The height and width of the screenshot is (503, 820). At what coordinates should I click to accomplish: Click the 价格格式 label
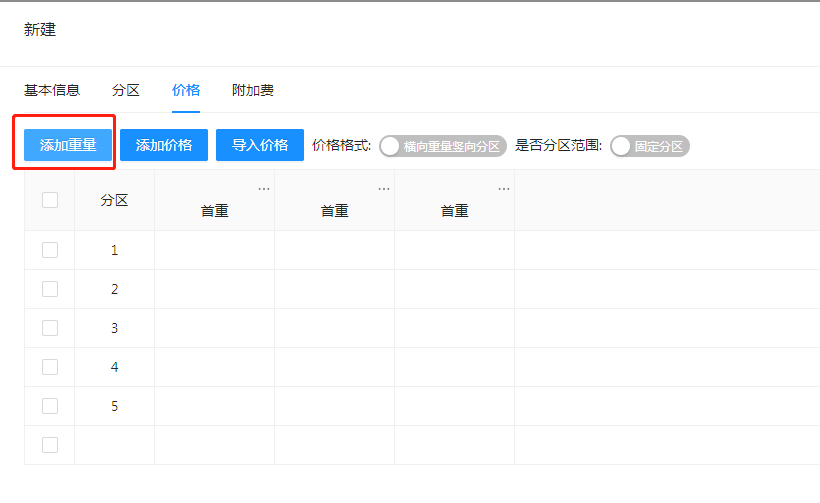click(341, 145)
